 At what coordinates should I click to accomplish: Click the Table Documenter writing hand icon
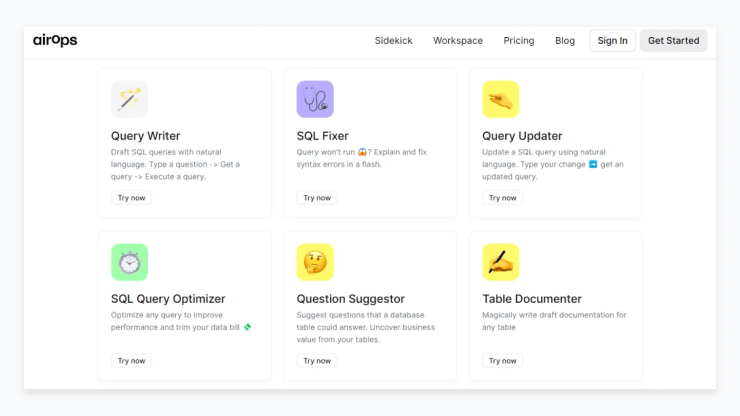click(x=500, y=262)
